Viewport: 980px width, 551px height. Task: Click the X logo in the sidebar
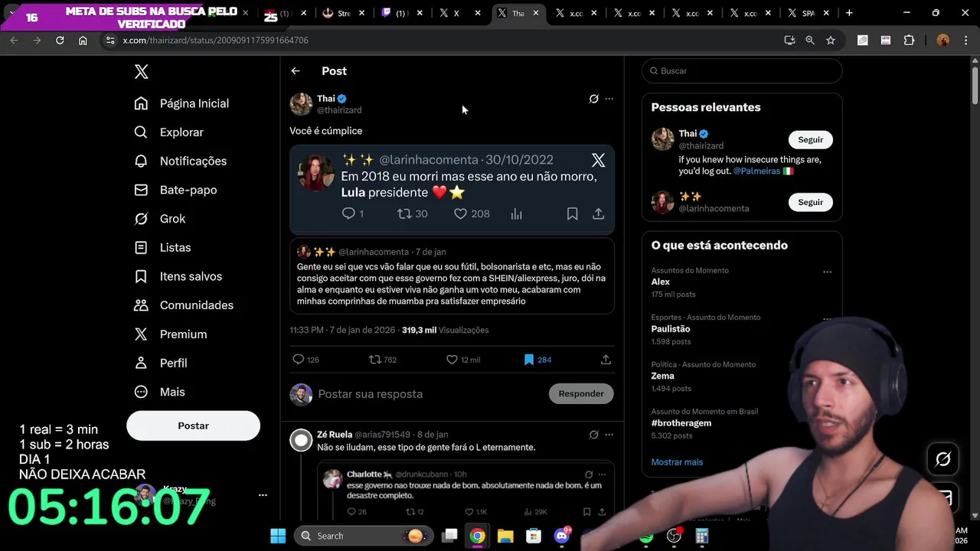click(x=141, y=72)
